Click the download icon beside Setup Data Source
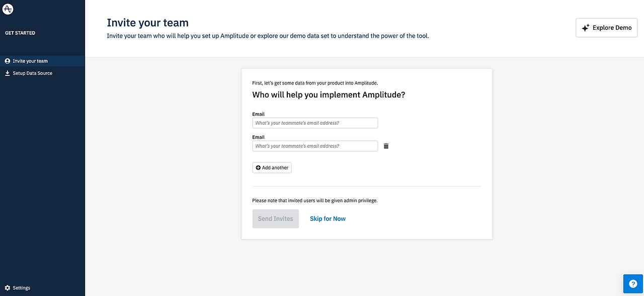644x296 pixels. click(x=8, y=73)
